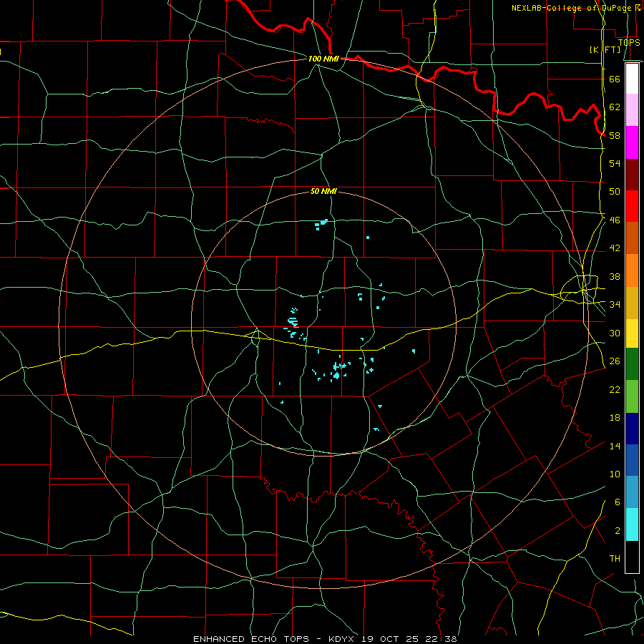This screenshot has width=644, height=644.
Task: Select the dark red legend swatch
Action: click(x=632, y=174)
